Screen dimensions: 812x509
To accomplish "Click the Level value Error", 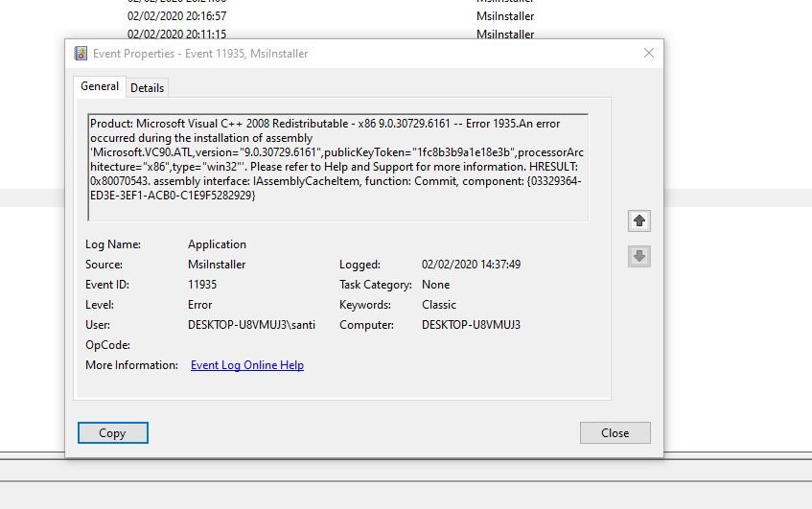I will (x=200, y=305).
